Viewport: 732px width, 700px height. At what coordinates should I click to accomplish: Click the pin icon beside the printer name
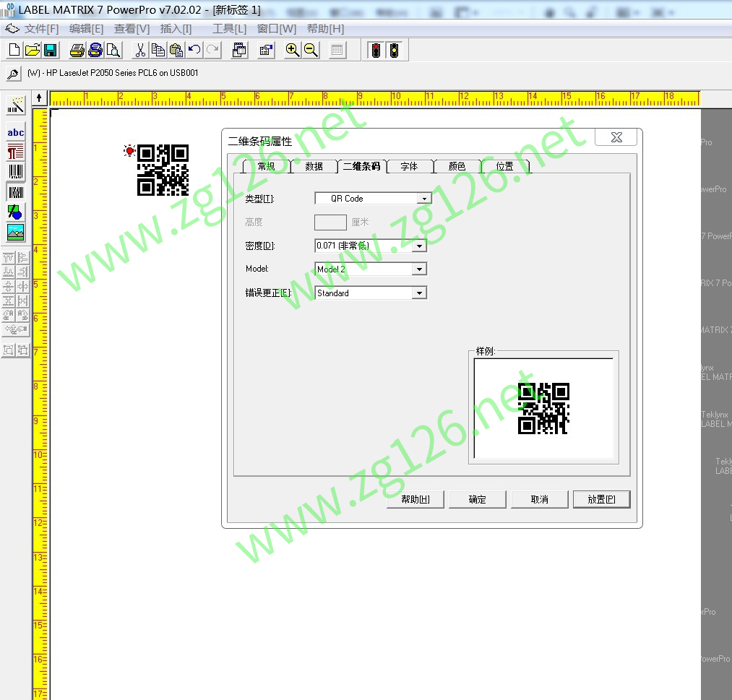(x=13, y=73)
